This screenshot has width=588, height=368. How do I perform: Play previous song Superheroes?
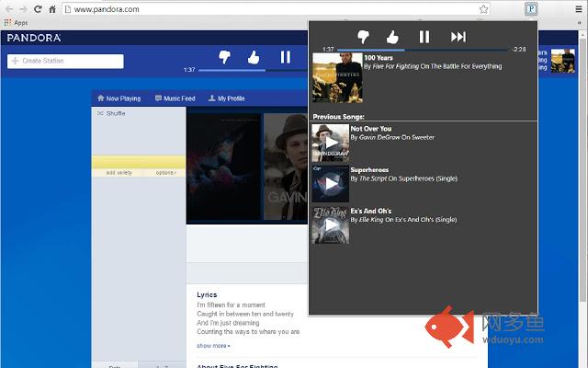tap(331, 184)
